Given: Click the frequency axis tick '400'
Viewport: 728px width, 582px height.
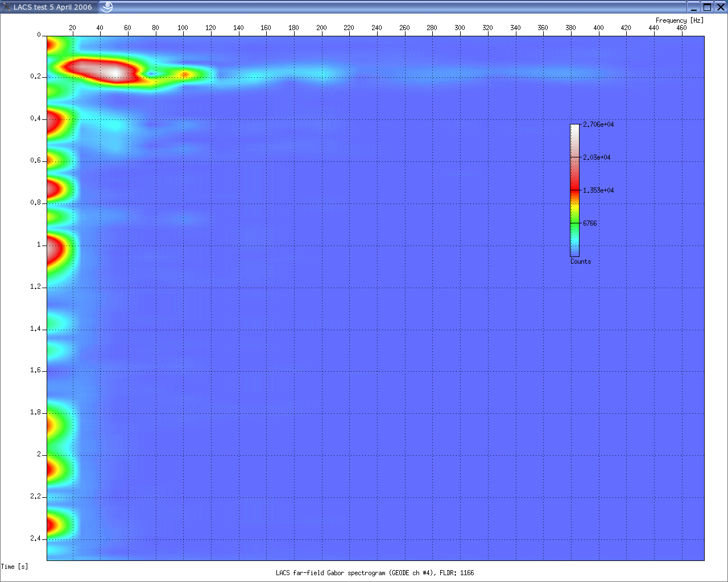Looking at the screenshot, I should tap(598, 28).
